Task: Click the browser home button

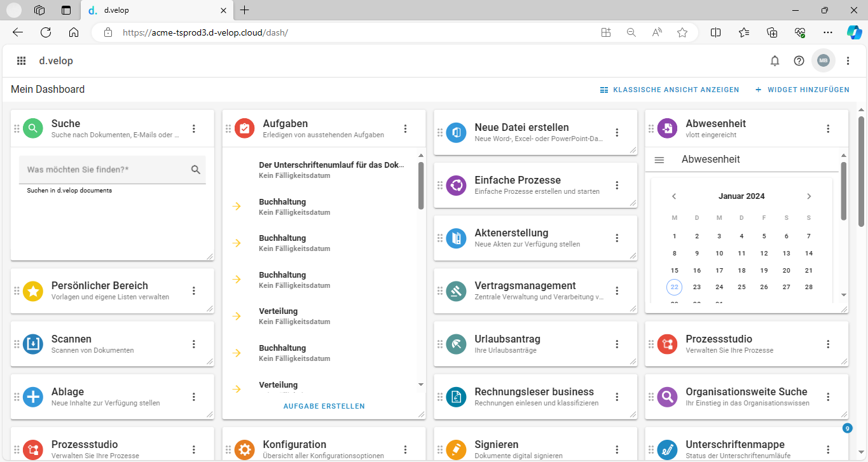Action: (x=74, y=32)
